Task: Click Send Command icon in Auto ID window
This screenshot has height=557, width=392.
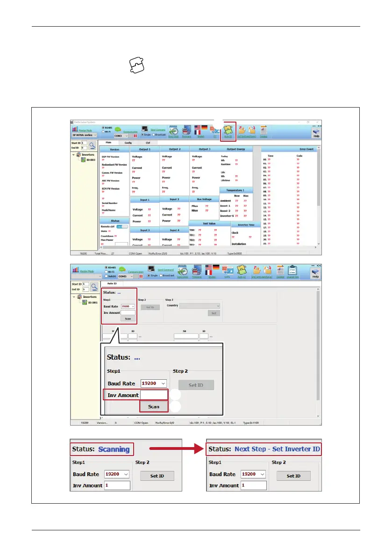Action: (151, 269)
